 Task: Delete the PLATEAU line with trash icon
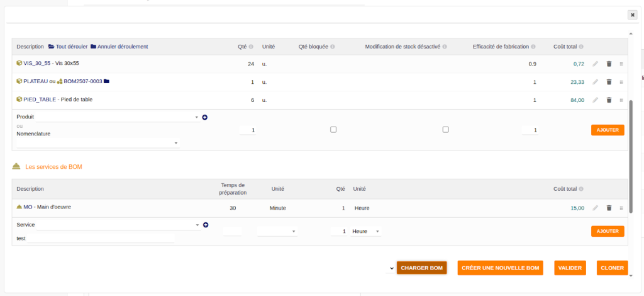coord(609,82)
